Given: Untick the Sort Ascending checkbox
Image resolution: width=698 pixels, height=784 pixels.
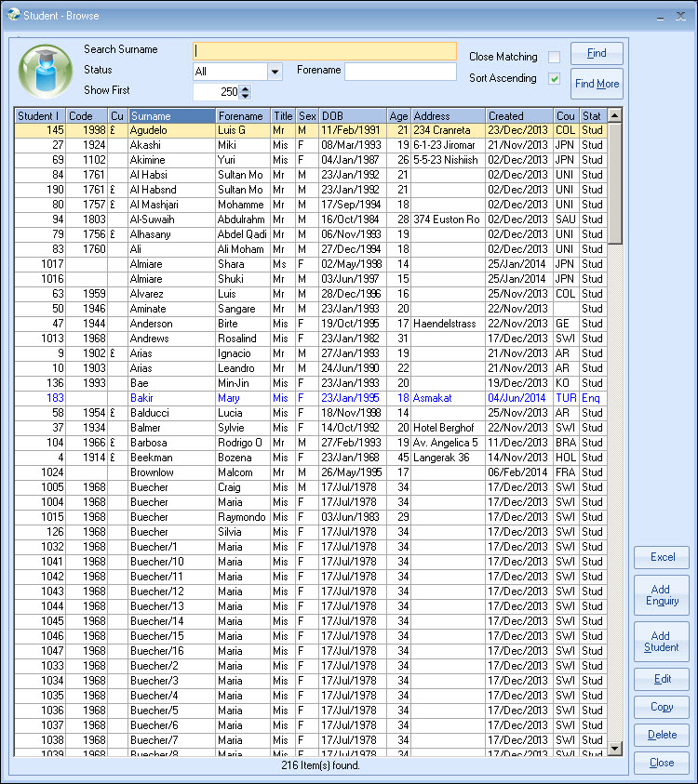Looking at the screenshot, I should coord(555,79).
